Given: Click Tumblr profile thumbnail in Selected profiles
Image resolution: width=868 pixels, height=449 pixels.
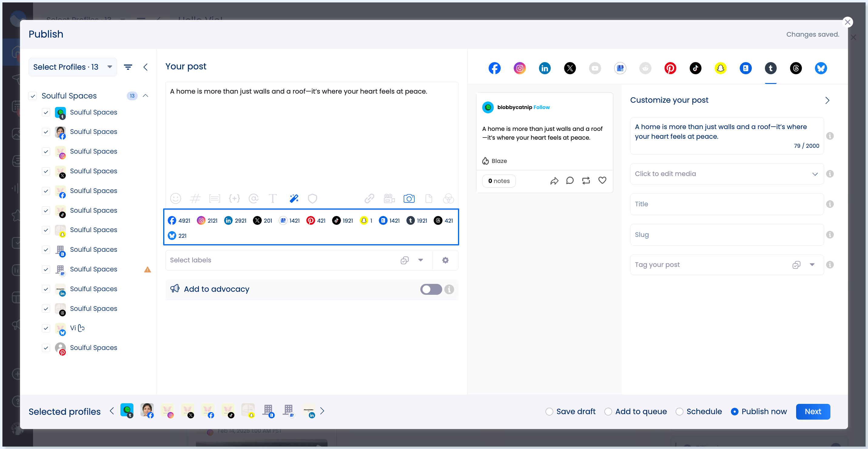Looking at the screenshot, I should point(127,411).
